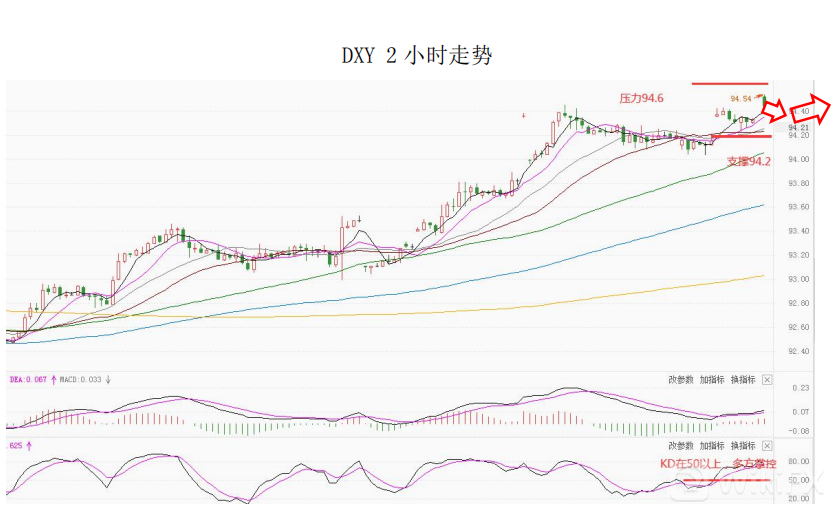This screenshot has height=517, width=835.
Task: Click the 94.21 current price tag
Action: coord(798,127)
